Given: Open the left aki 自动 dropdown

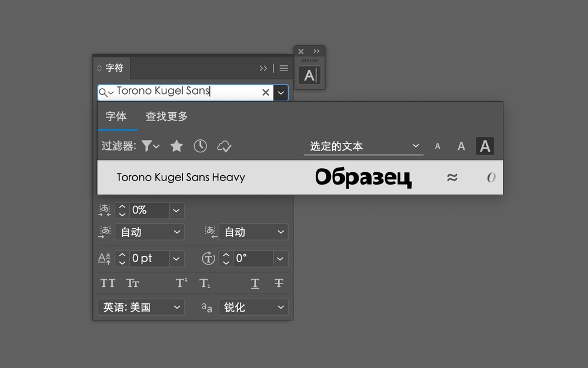Looking at the screenshot, I should [149, 232].
